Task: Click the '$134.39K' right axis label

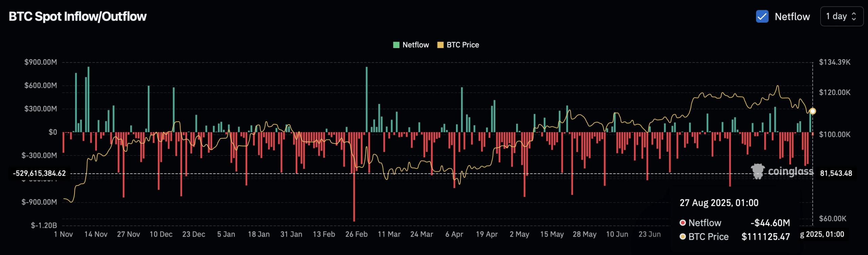Action: click(x=835, y=62)
